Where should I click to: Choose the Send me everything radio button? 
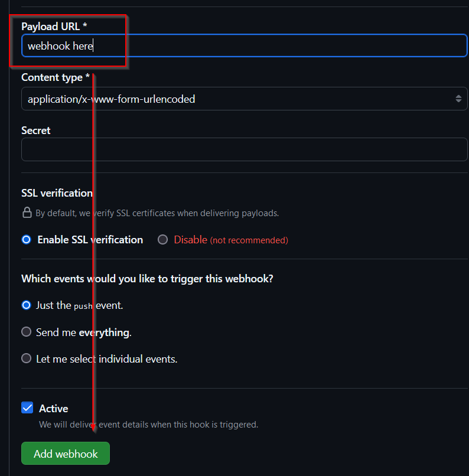tap(27, 332)
